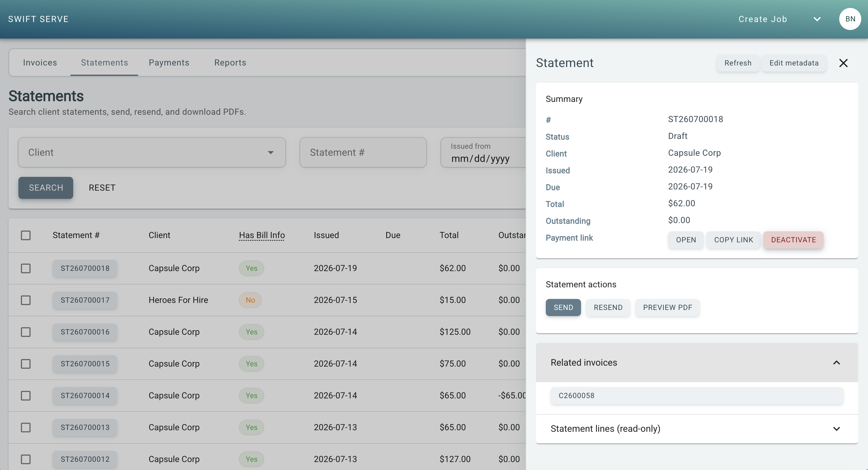Click the $125.00 total cell
Screen dimensions: 868x470
455,332
